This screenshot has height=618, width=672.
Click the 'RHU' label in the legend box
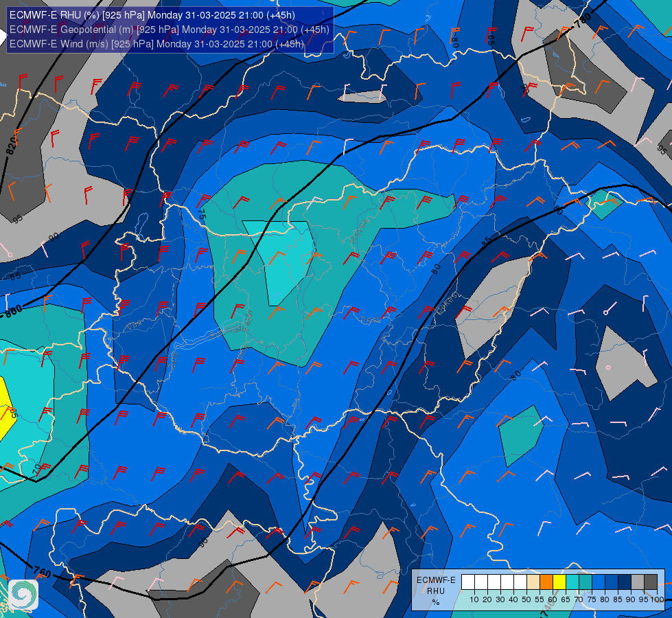[x=436, y=591]
